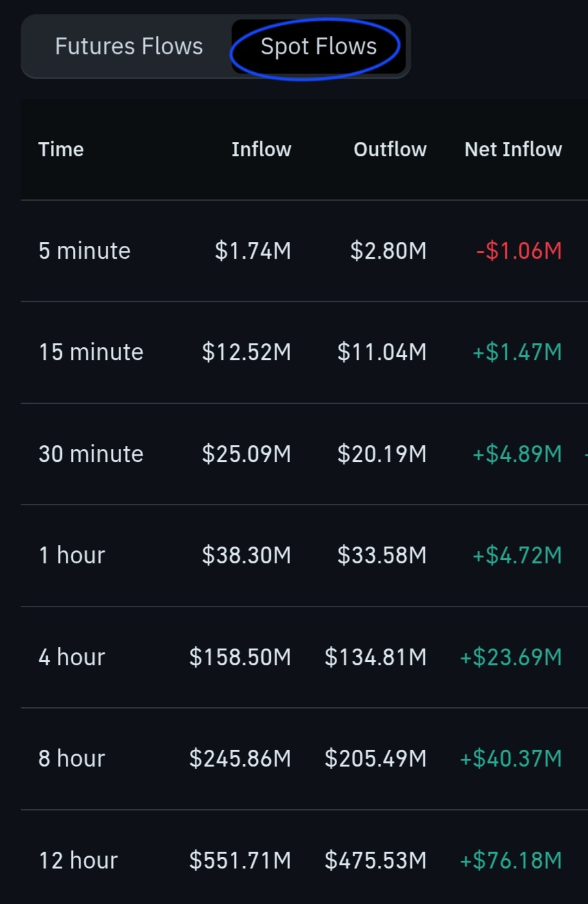Select the Spot Flows tab
The width and height of the screenshot is (588, 904).
pyautogui.click(x=318, y=46)
